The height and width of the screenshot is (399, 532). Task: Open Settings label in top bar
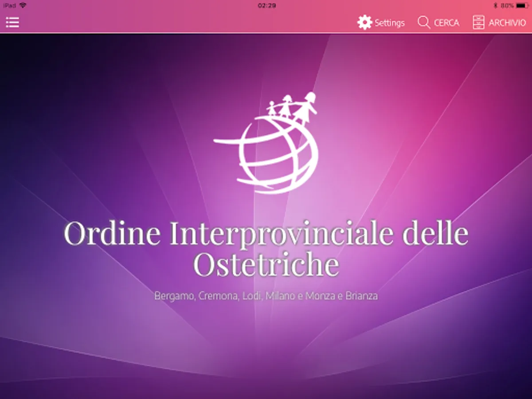[390, 23]
